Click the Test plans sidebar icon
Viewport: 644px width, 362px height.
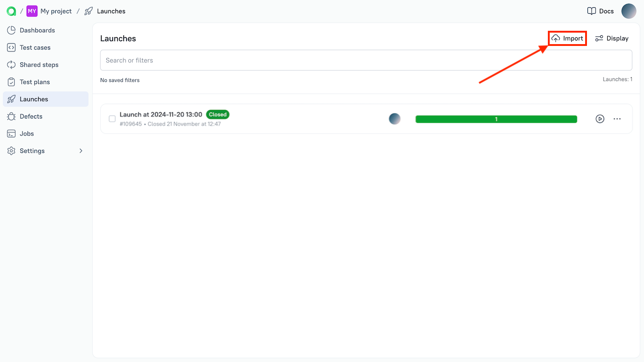(x=11, y=81)
